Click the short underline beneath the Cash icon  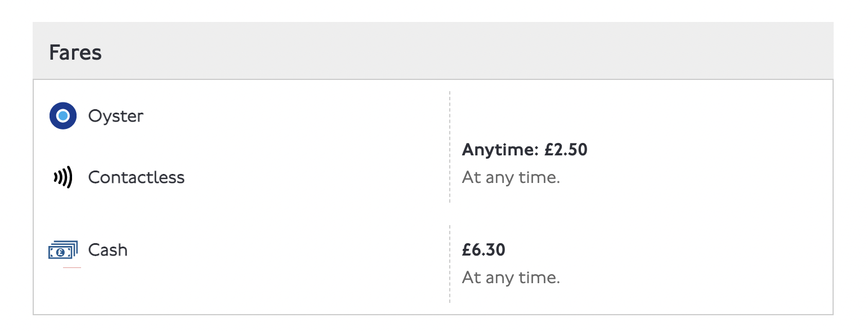[71, 268]
